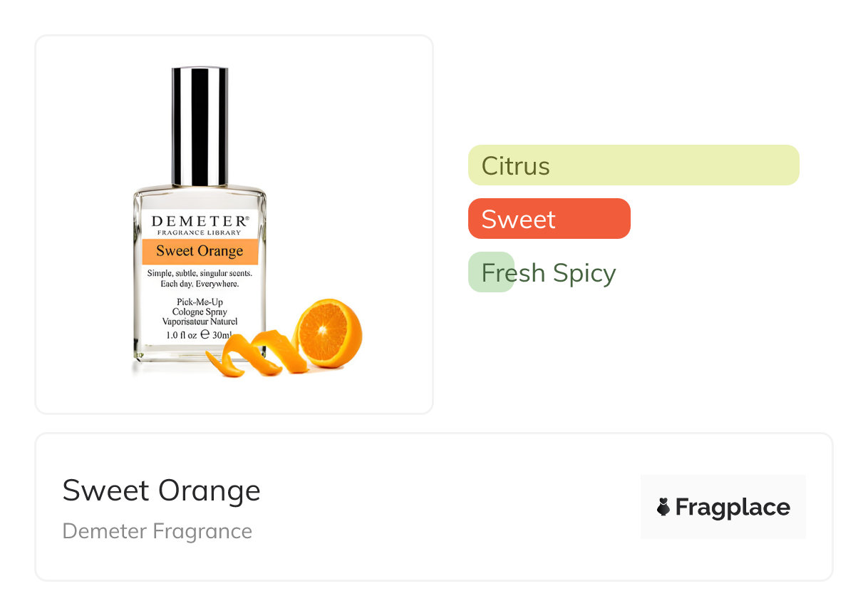Click the DEMETER brand name on bottle
The height and width of the screenshot is (616, 868).
point(200,222)
